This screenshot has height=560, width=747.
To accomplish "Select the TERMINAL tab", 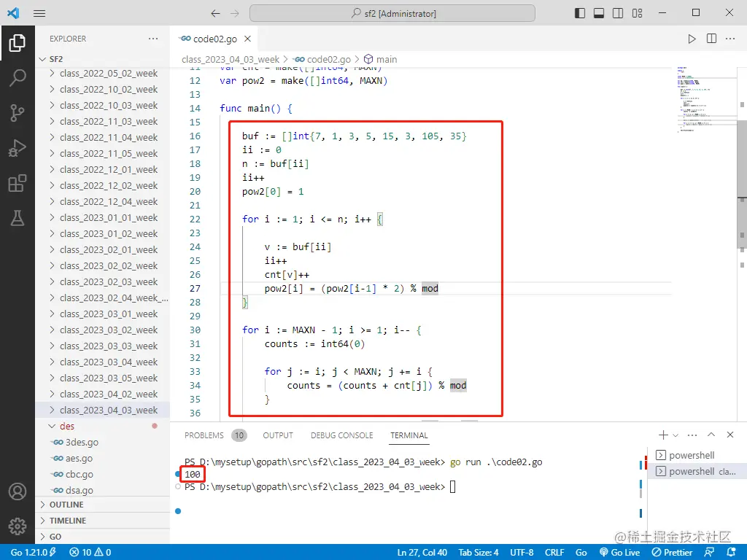I will pyautogui.click(x=409, y=435).
